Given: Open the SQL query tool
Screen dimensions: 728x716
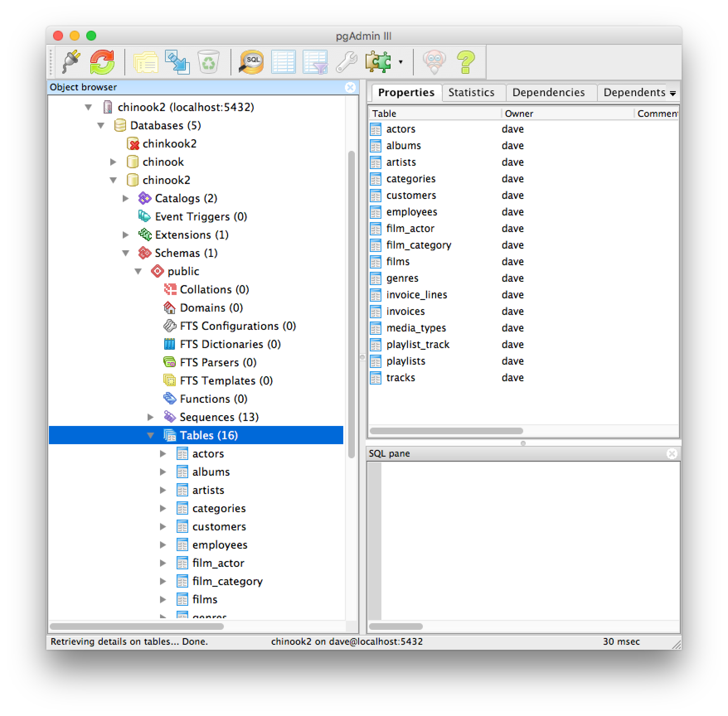Looking at the screenshot, I should pos(250,61).
